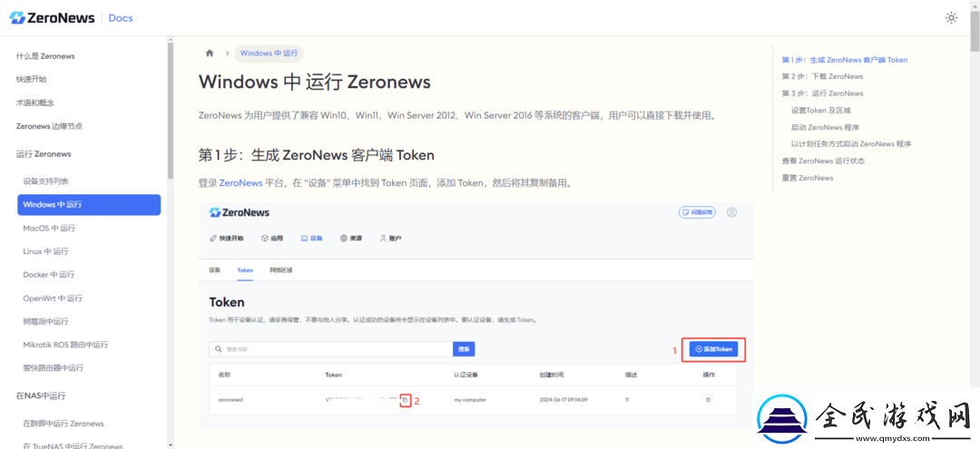Click 'zeronews1' name cell in token table

(x=230, y=400)
